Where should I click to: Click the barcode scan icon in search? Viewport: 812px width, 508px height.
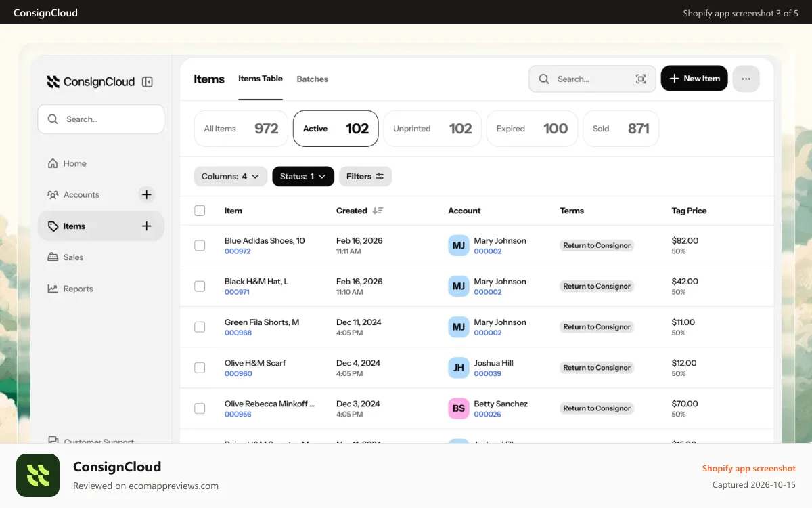(641, 79)
